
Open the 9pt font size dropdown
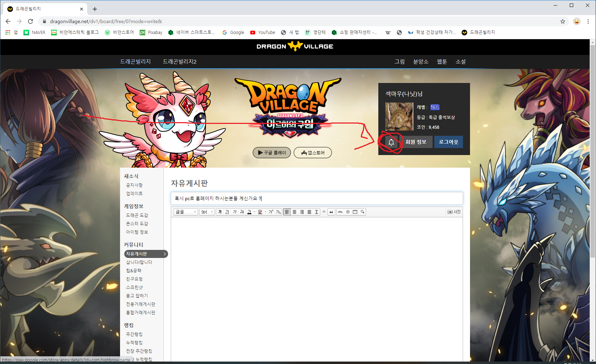pos(207,212)
